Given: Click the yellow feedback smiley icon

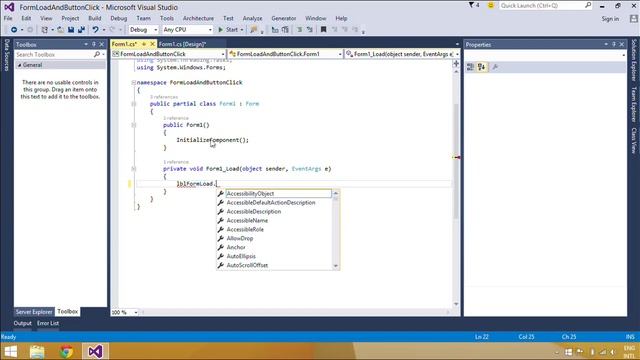Looking at the screenshot, I should [x=491, y=5].
